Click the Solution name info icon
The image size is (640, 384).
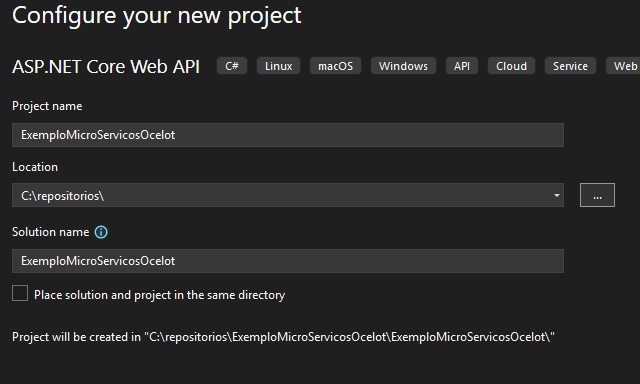point(101,232)
